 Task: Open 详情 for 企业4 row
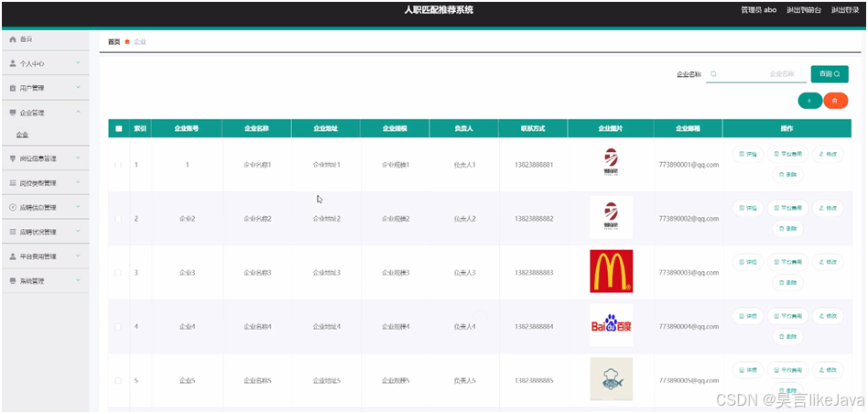click(x=748, y=316)
